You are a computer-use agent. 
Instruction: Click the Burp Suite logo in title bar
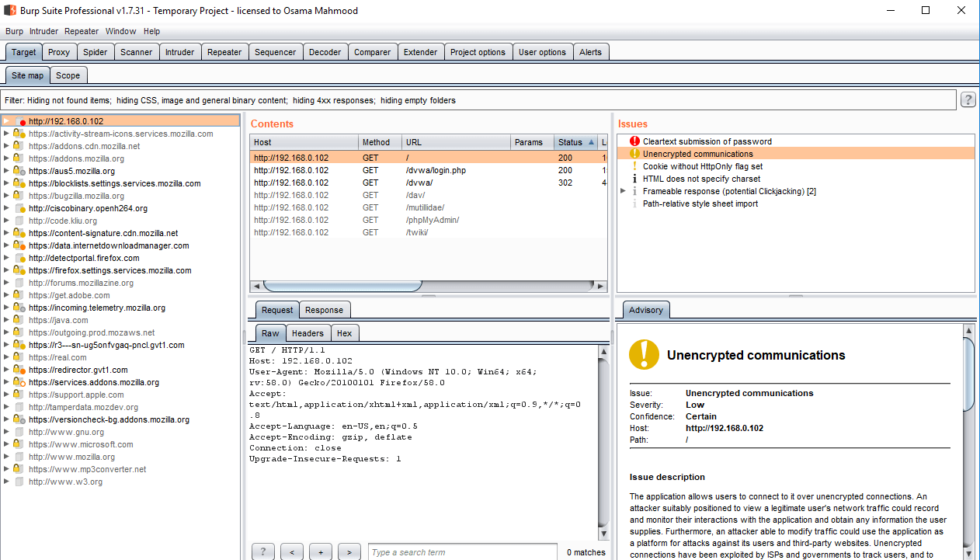(11, 11)
